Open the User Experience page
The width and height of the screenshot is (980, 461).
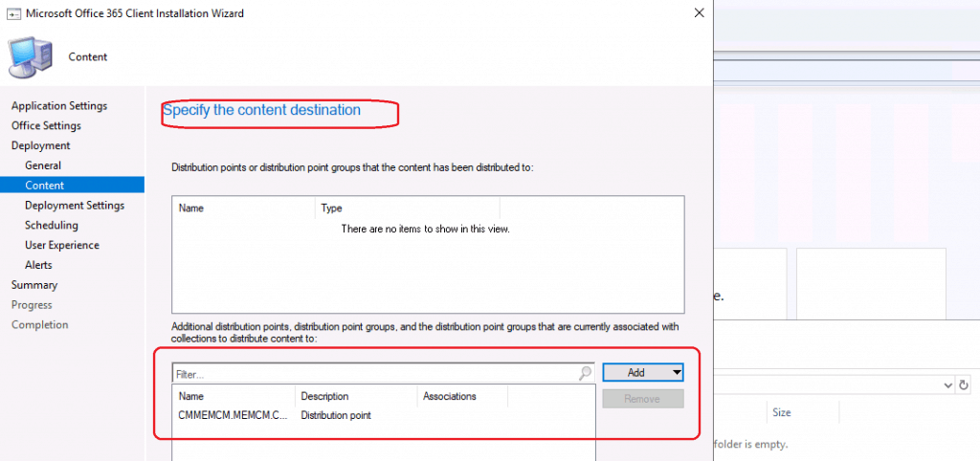(x=62, y=246)
